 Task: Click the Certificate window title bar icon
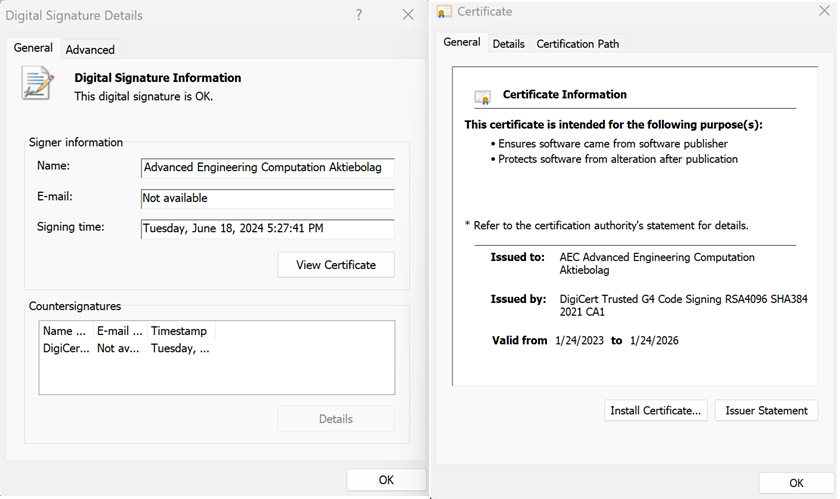(x=445, y=12)
